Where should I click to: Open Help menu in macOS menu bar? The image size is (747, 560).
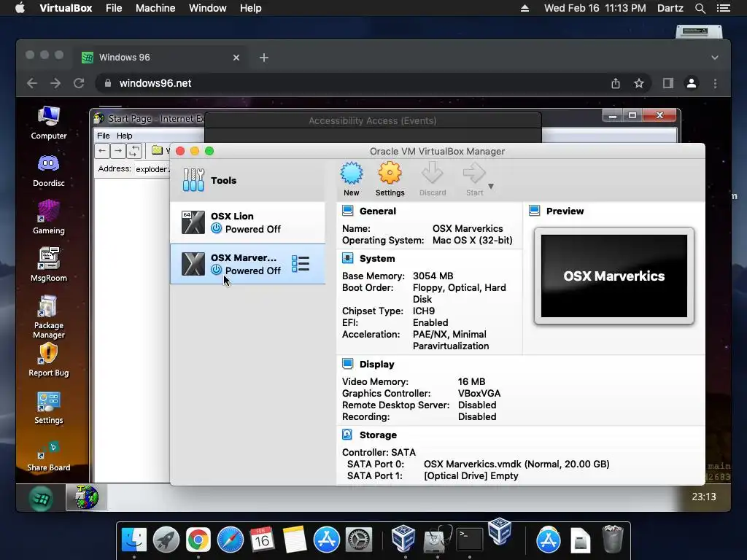[251, 8]
